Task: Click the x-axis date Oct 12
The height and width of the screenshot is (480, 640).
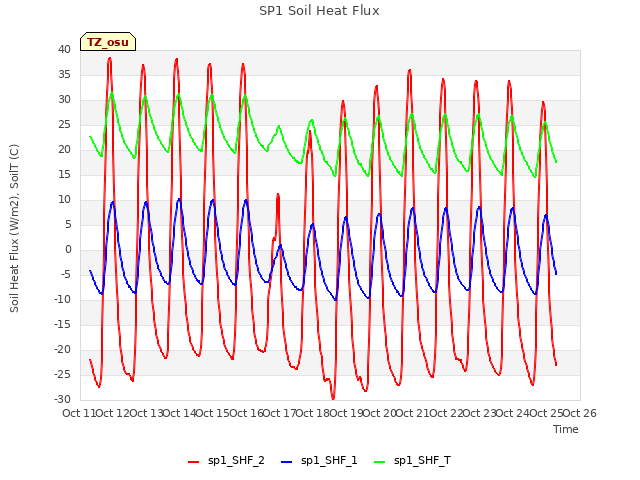Action: tap(112, 413)
